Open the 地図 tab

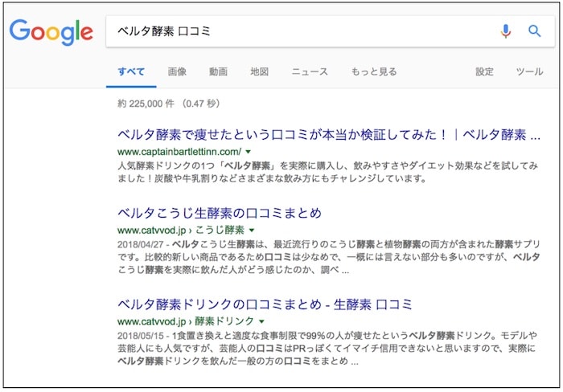click(x=260, y=71)
